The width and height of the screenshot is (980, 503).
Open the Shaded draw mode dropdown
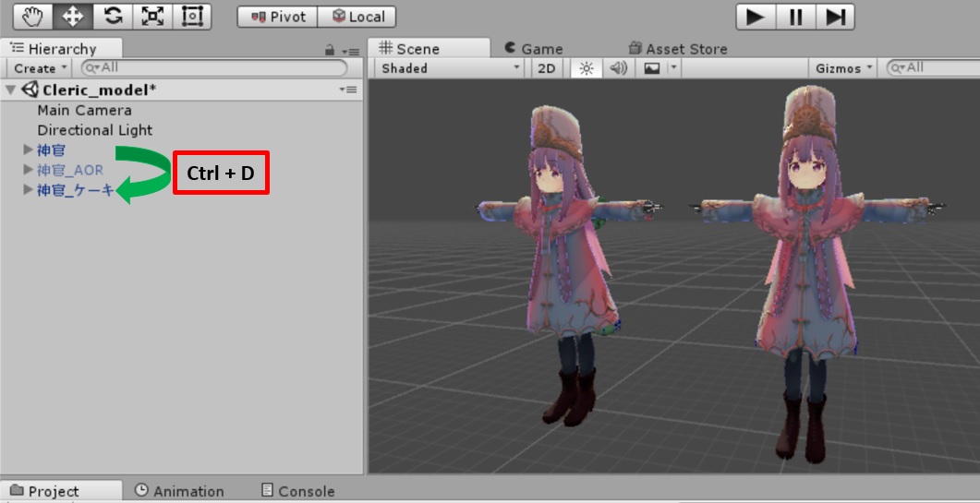[451, 68]
